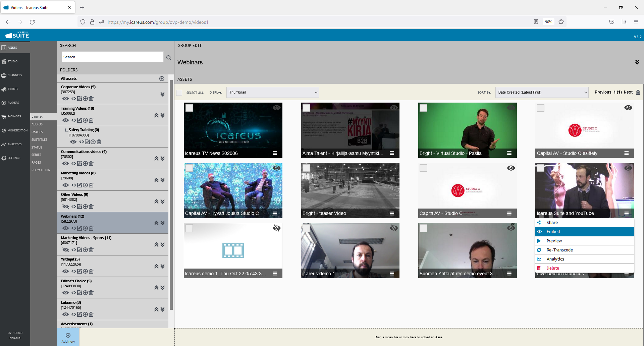This screenshot has width=644, height=346.
Task: Click delete icon for Corporate Videos folder
Action: (x=91, y=99)
